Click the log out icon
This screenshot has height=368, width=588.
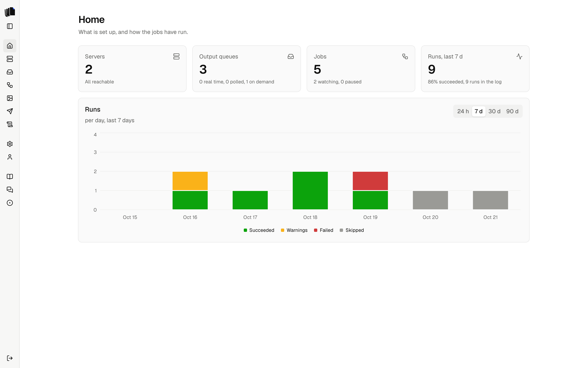[10, 358]
